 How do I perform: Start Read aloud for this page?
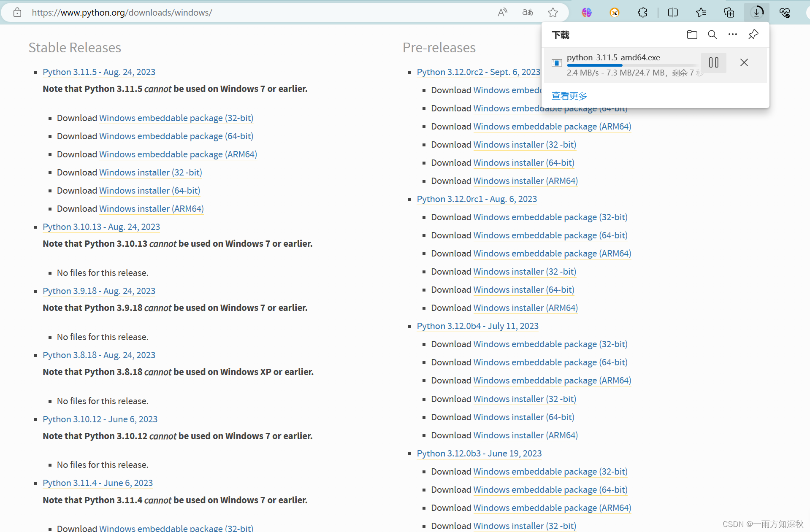[502, 12]
